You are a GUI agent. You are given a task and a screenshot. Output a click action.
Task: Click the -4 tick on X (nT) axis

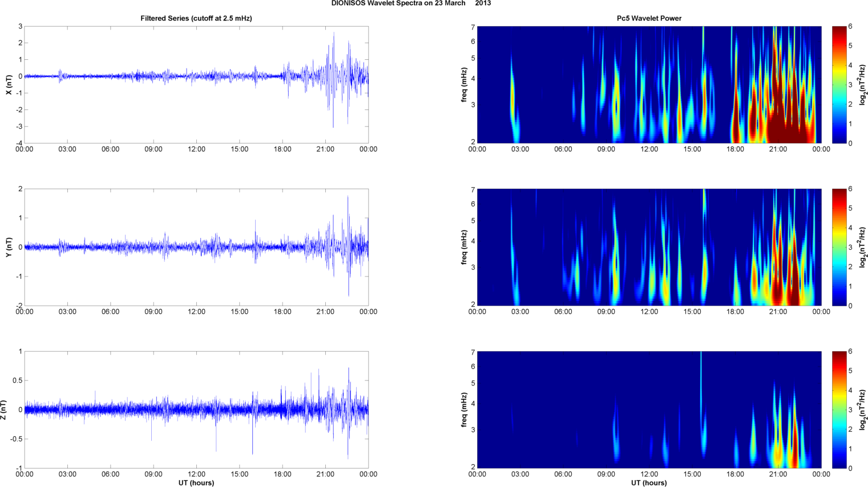[x=19, y=143]
